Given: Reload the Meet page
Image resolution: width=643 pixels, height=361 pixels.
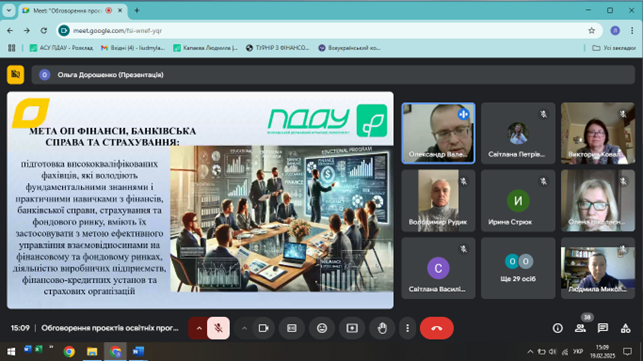Looking at the screenshot, I should pyautogui.click(x=44, y=30).
